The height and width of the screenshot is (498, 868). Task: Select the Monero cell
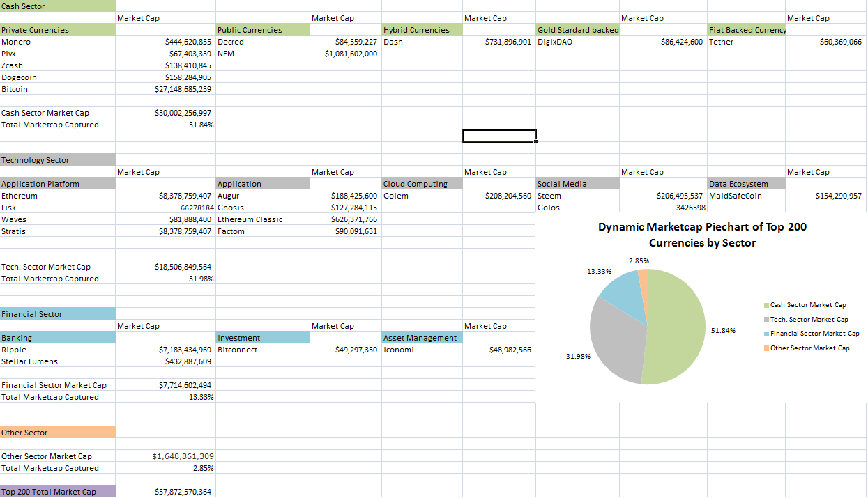[58, 42]
